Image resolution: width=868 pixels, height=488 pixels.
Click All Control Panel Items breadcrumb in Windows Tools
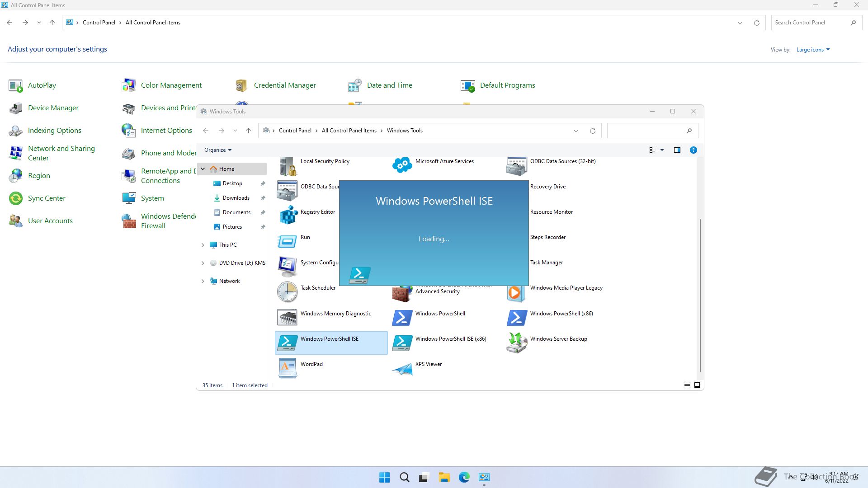click(x=349, y=131)
